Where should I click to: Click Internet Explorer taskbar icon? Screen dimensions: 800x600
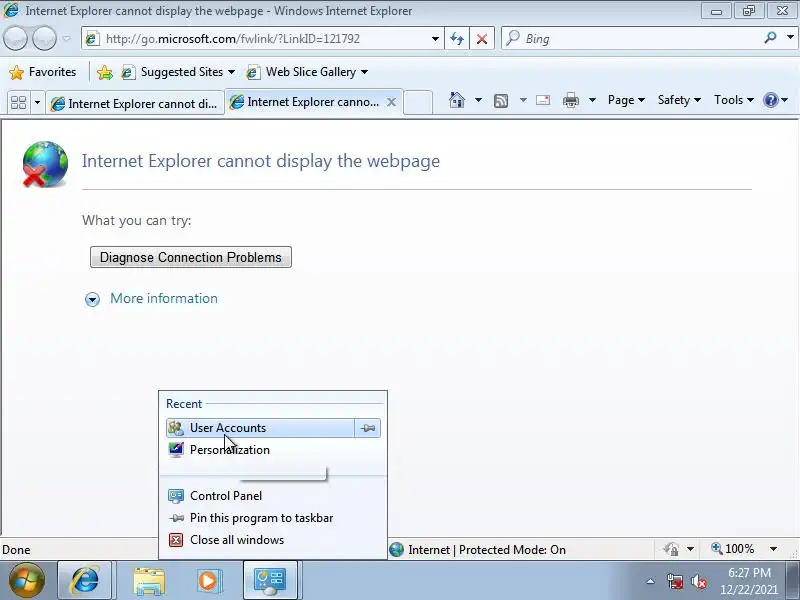point(85,580)
